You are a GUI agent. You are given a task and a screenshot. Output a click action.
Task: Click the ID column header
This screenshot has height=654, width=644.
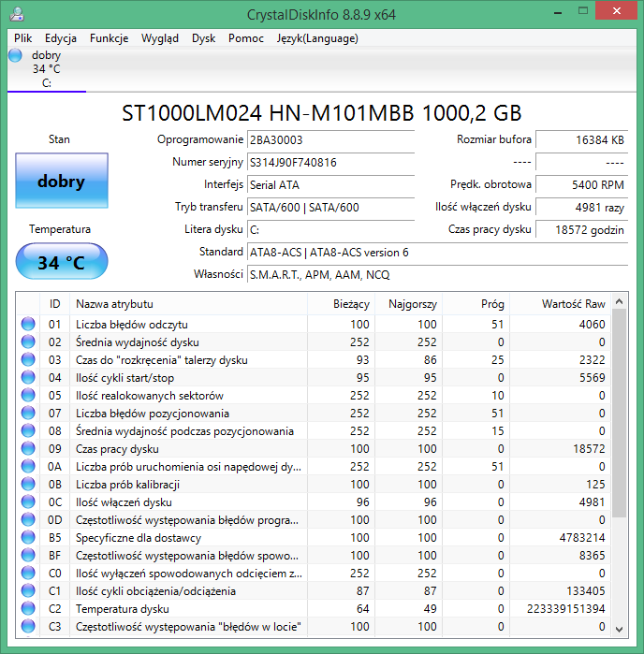click(x=54, y=304)
